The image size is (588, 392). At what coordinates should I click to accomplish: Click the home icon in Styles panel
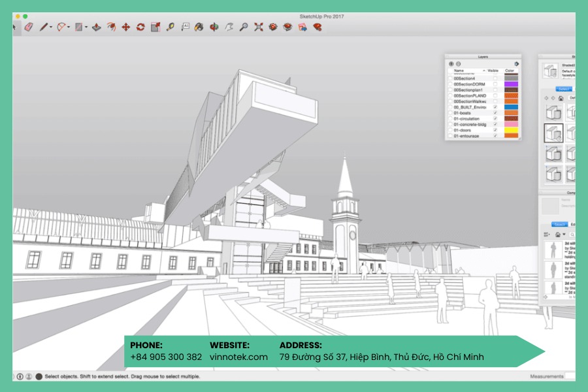561,98
